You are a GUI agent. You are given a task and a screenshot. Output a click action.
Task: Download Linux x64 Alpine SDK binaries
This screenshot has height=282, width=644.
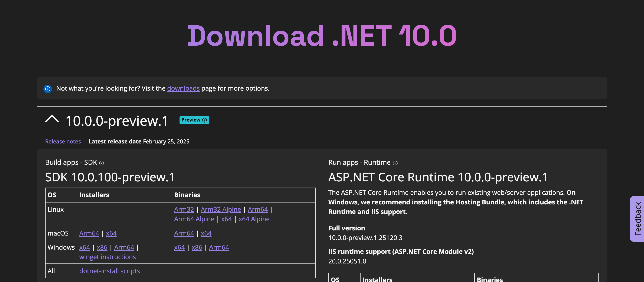click(x=254, y=219)
